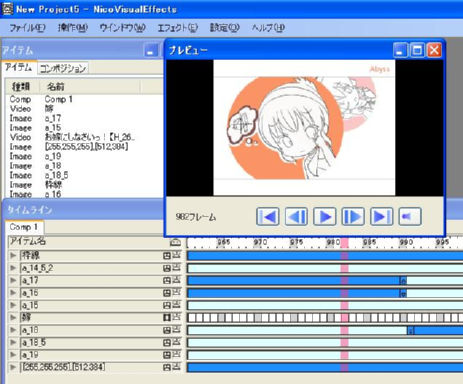The width and height of the screenshot is (463, 384).
Task: Step forward one frame in Preview
Action: 353,217
